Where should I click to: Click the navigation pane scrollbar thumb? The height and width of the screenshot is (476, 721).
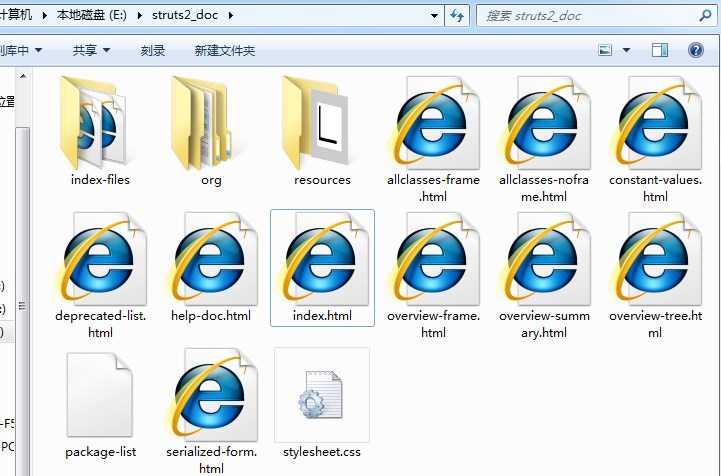(23, 304)
